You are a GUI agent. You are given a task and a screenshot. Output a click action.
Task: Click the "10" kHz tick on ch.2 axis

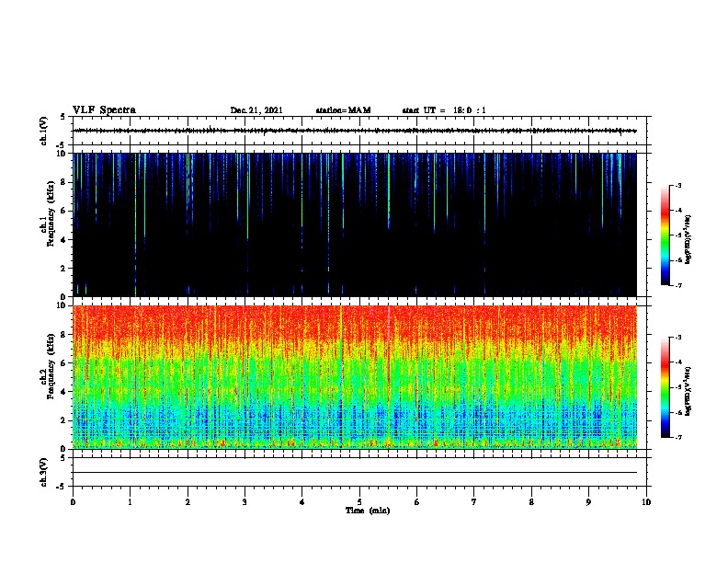point(63,305)
